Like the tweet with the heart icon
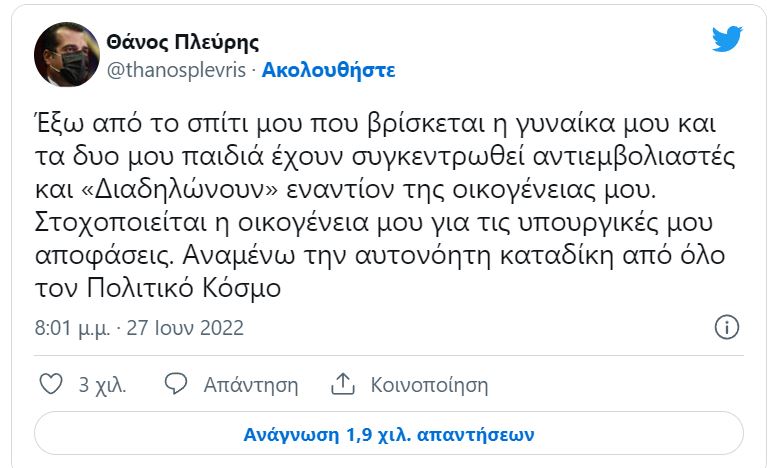 (x=49, y=384)
